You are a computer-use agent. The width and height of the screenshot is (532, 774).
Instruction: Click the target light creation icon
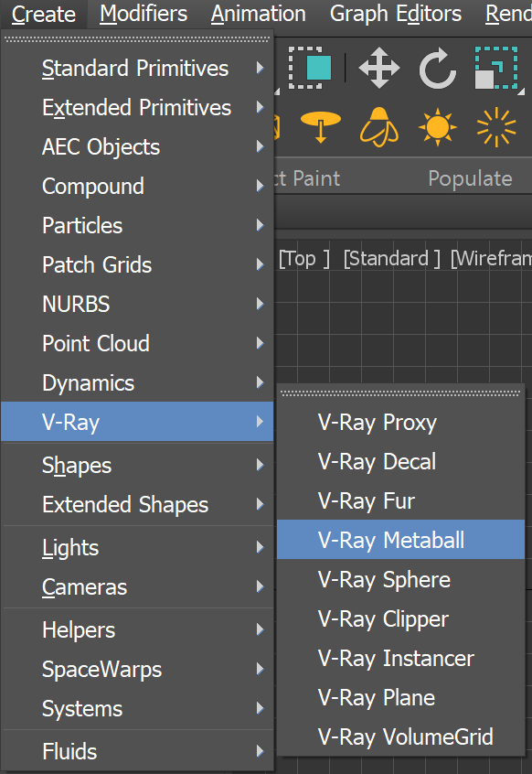[x=321, y=128]
